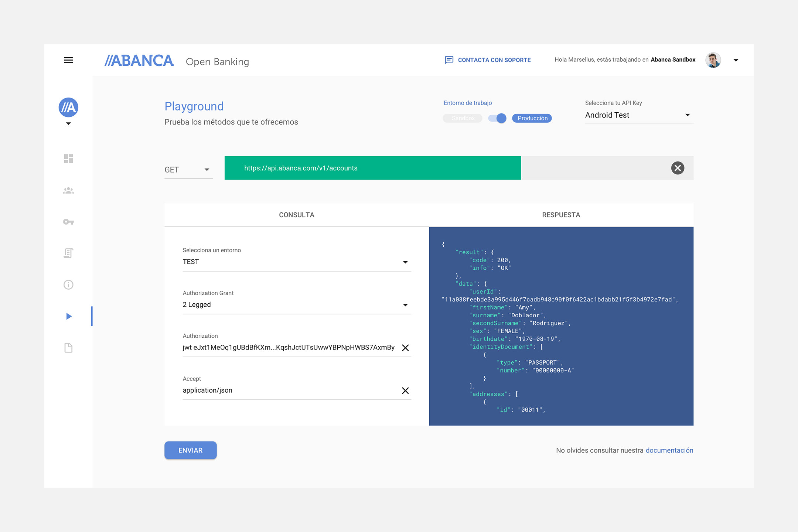Click the ENVIAR button

[x=191, y=450]
